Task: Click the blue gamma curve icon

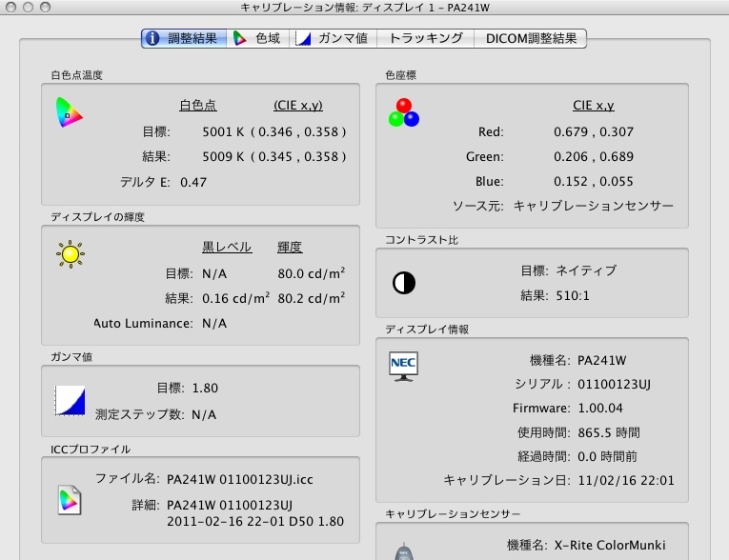Action: click(x=71, y=400)
